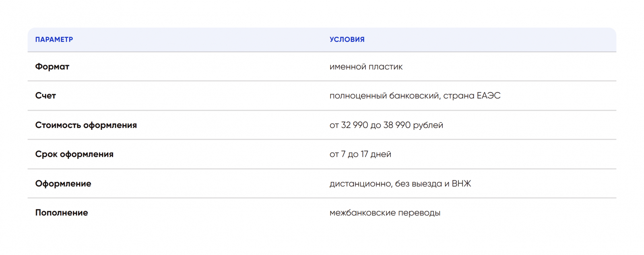
Task: Click the от 7 до 17 дней value
Action: click(360, 154)
